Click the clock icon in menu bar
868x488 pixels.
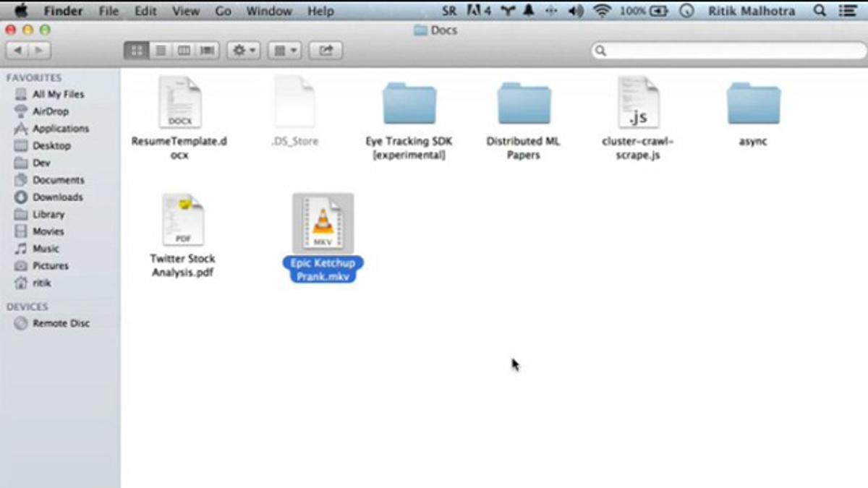[687, 11]
